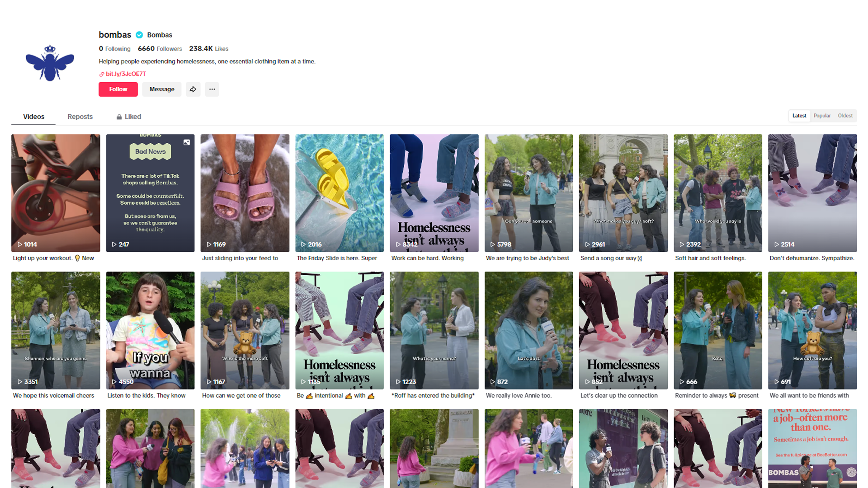Click caption 'Send a song our way'

click(x=611, y=258)
